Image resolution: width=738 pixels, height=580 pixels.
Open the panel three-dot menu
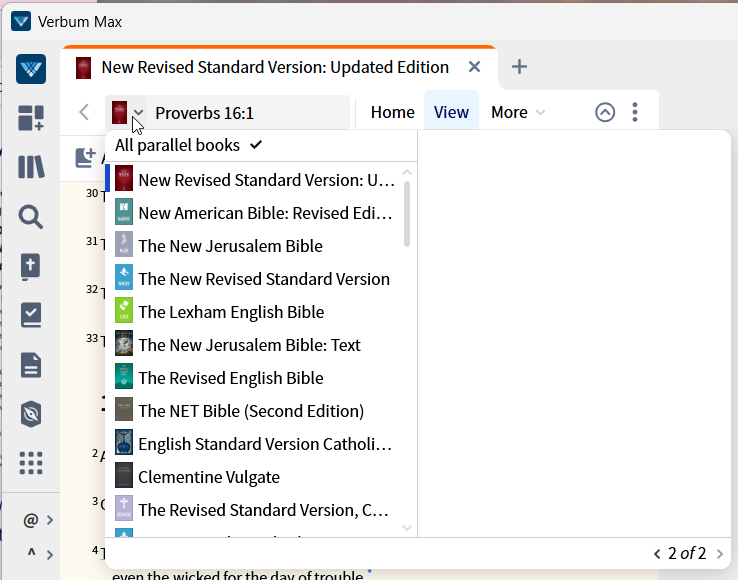pos(635,112)
